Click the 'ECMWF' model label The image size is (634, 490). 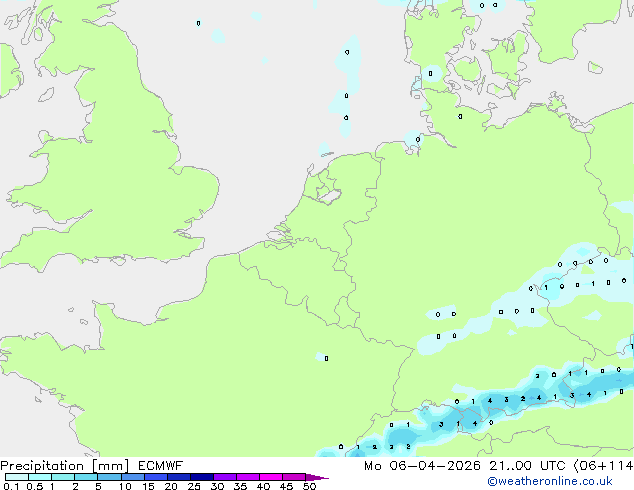161,466
